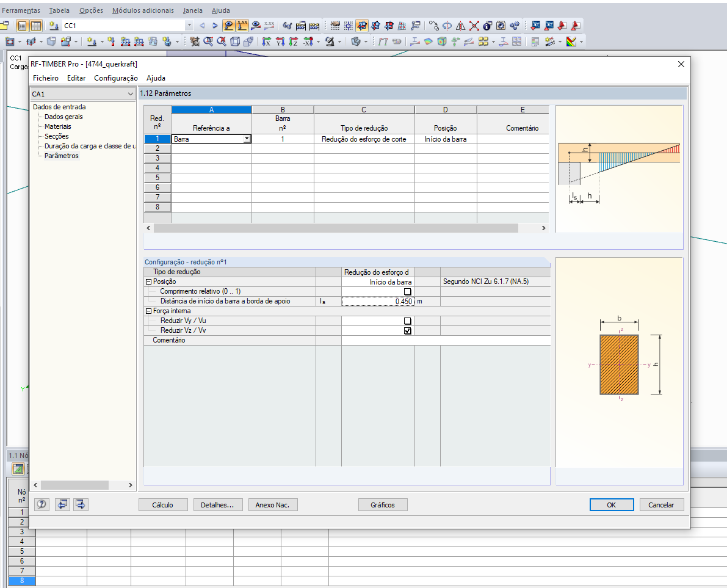Click the Detalhes... button
727x588 pixels.
click(x=217, y=504)
